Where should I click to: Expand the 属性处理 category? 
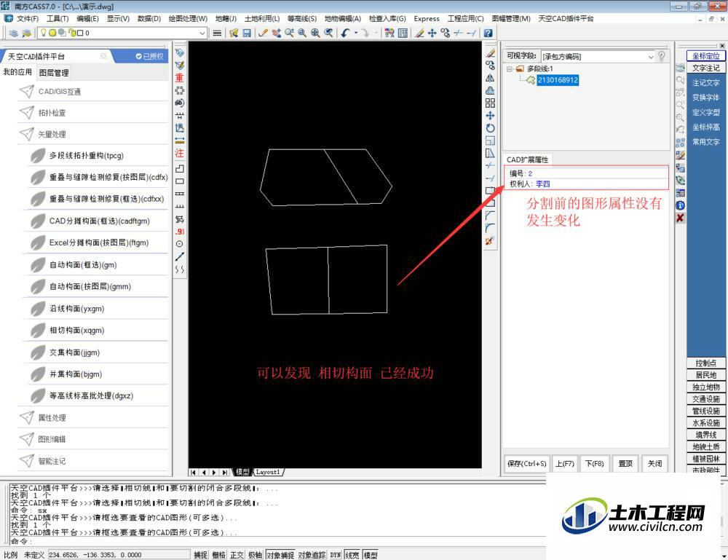93,417
